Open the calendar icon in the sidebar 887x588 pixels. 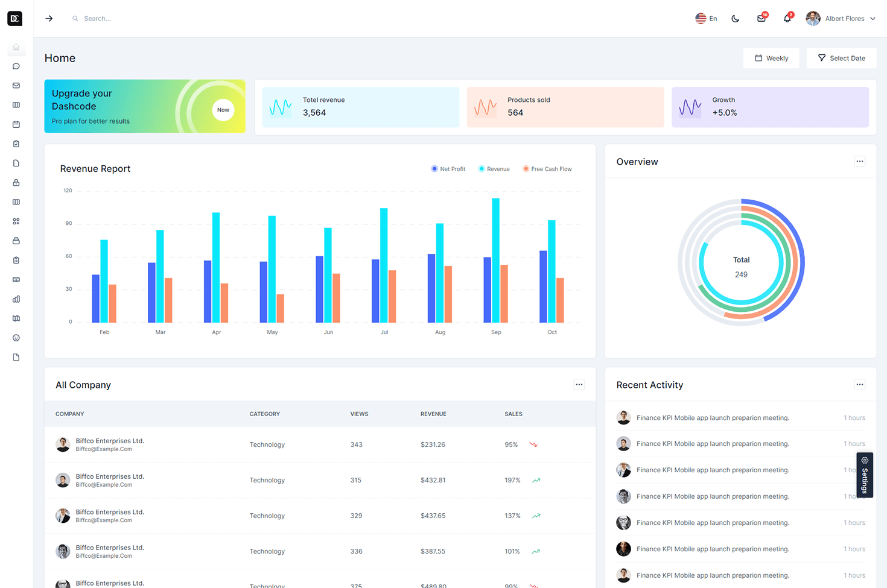point(16,124)
